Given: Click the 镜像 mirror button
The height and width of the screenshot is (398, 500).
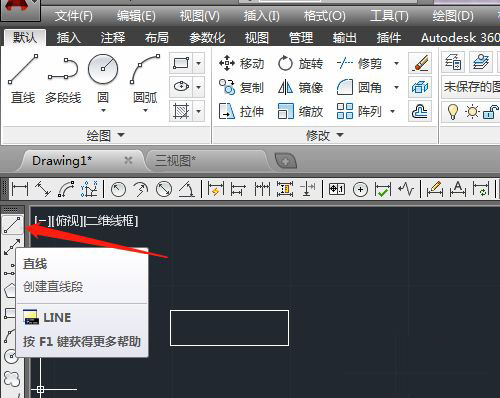Looking at the screenshot, I should (300, 87).
